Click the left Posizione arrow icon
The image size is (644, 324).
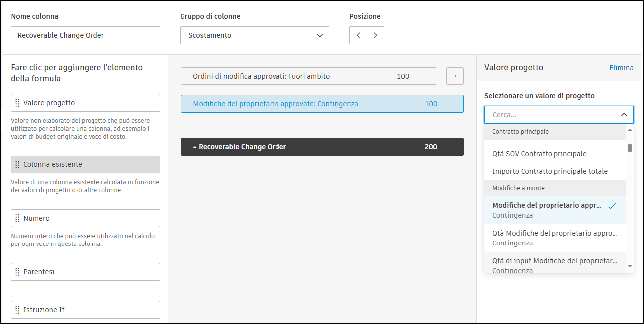(x=358, y=35)
